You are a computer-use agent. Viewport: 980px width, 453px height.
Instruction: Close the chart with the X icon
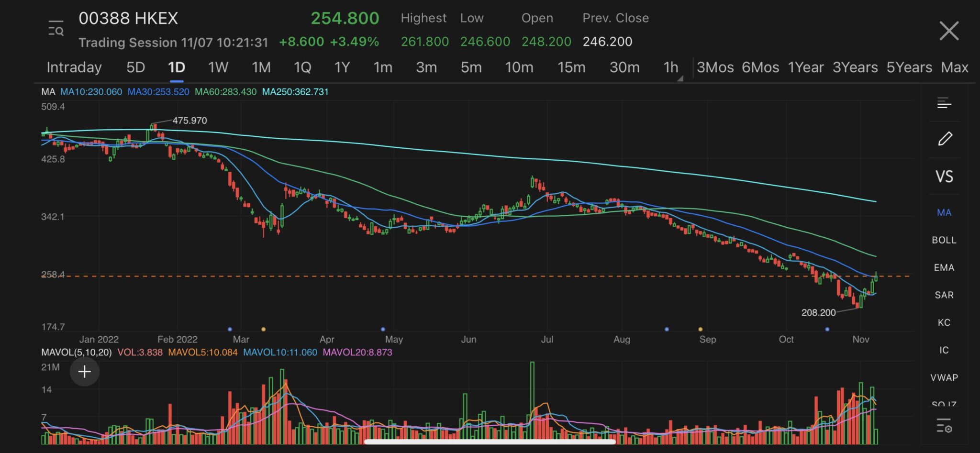pyautogui.click(x=948, y=31)
